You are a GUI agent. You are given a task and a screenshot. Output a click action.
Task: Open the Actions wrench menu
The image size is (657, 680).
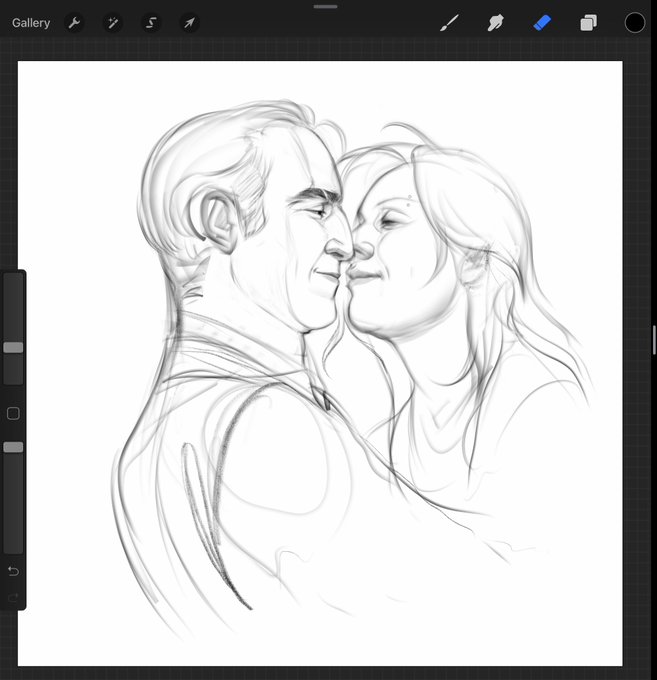74,23
